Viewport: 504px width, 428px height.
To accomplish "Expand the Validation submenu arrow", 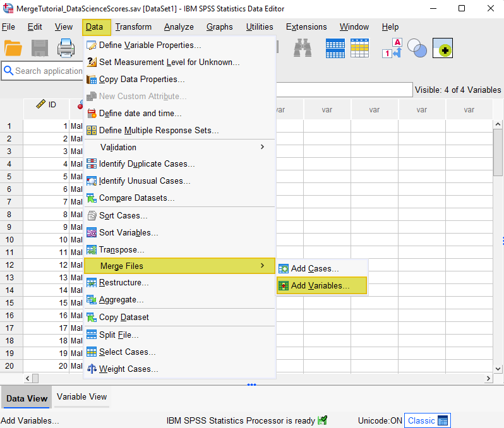I will 262,147.
